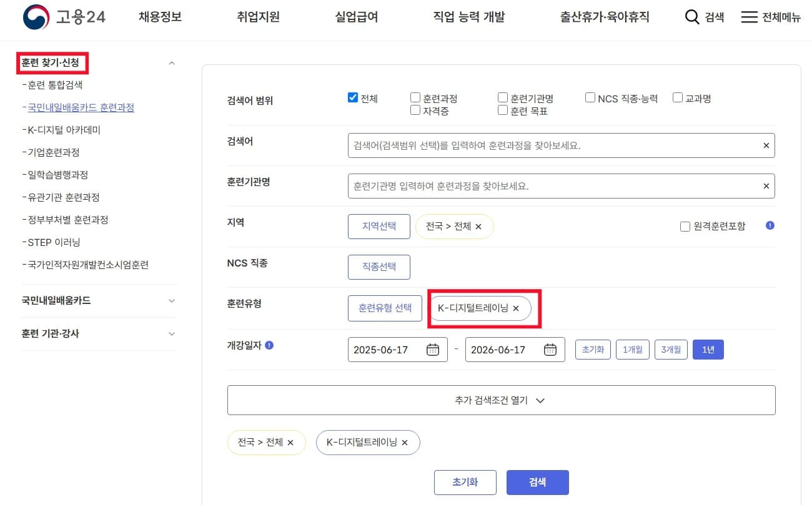This screenshot has height=505, width=812.
Task: Remove the K-디지털트레이닝 filter chip via its × icon
Action: tap(516, 308)
